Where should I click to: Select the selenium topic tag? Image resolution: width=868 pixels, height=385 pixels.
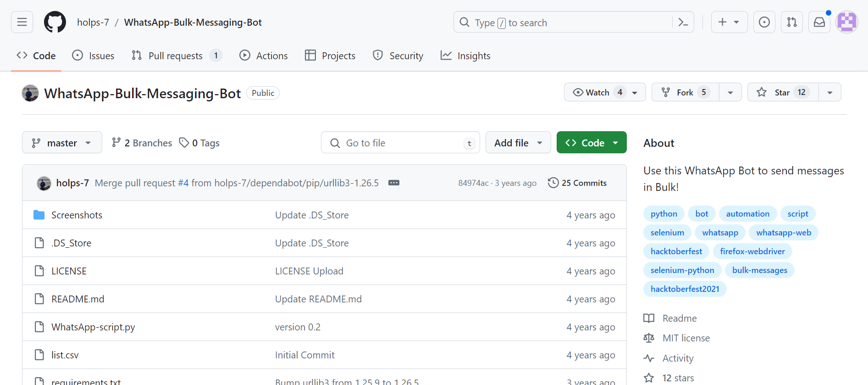click(667, 233)
